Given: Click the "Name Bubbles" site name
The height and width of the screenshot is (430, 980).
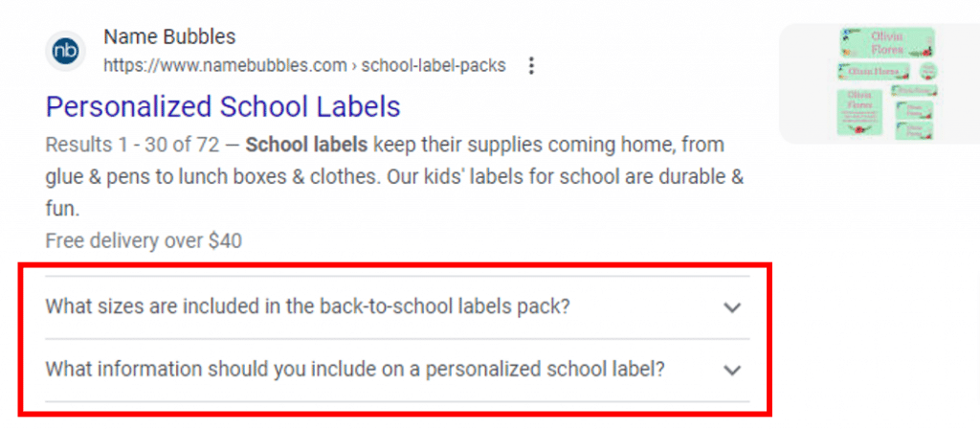Looking at the screenshot, I should point(169,37).
